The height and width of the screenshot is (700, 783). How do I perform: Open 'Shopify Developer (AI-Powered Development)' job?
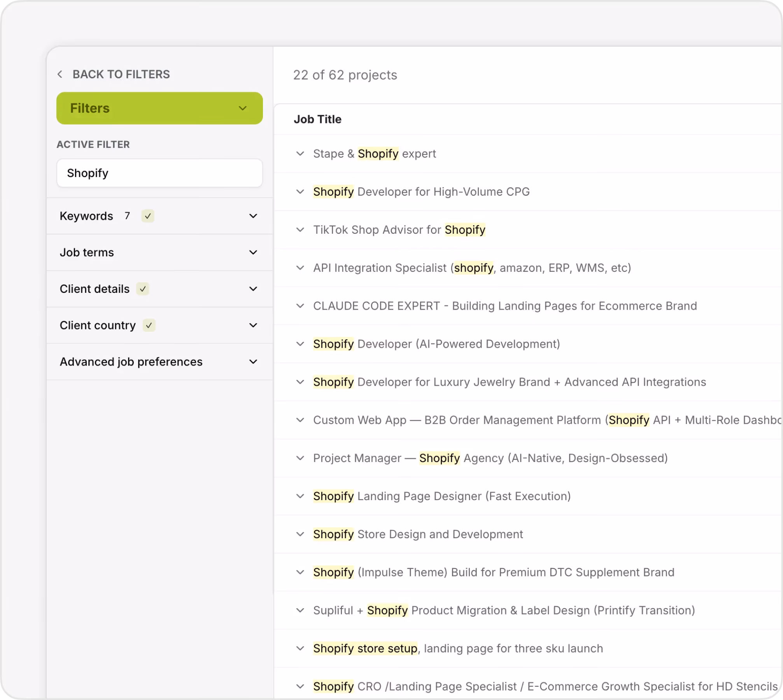click(436, 344)
